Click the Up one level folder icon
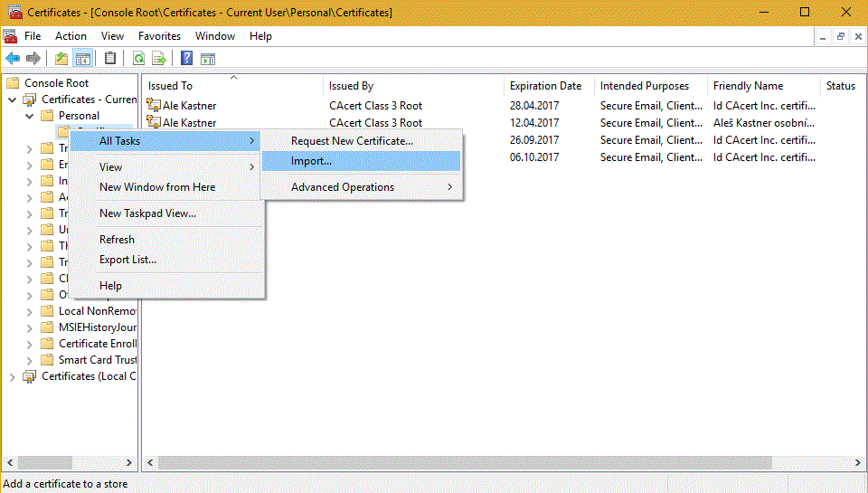 click(x=61, y=59)
